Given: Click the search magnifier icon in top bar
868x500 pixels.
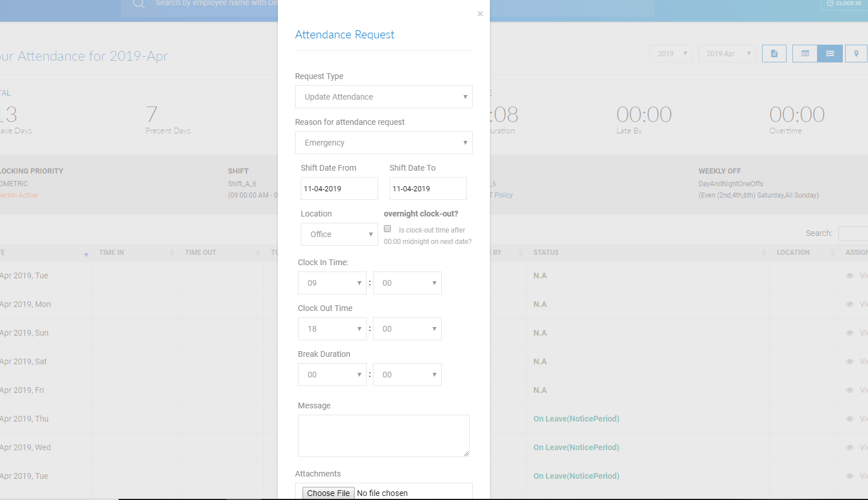Looking at the screenshot, I should [x=139, y=3].
